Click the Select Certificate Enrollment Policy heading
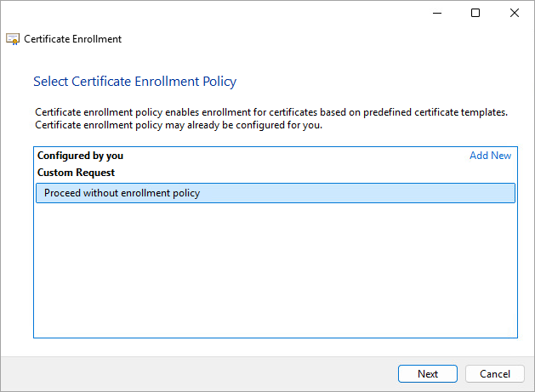This screenshot has width=535, height=392. (134, 82)
